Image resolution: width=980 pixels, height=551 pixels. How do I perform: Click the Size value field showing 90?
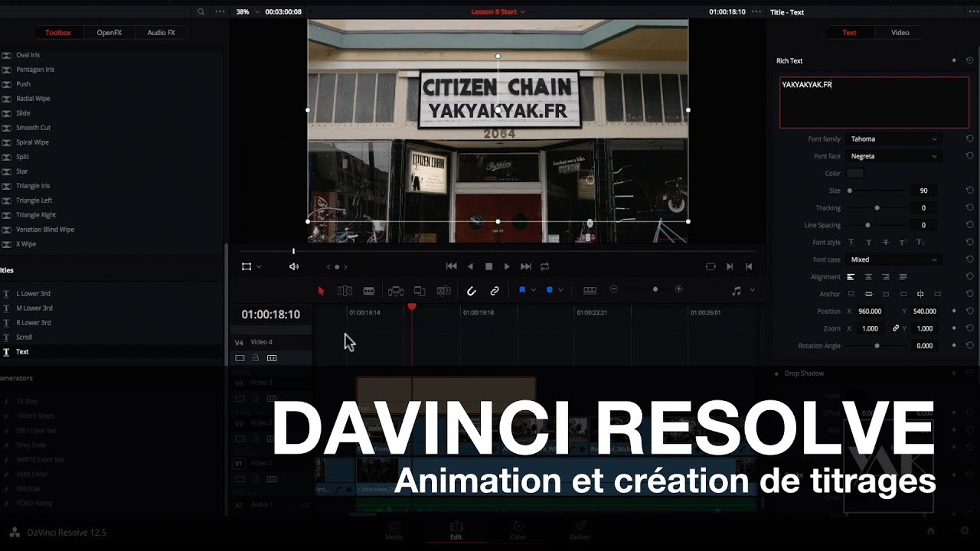(923, 191)
